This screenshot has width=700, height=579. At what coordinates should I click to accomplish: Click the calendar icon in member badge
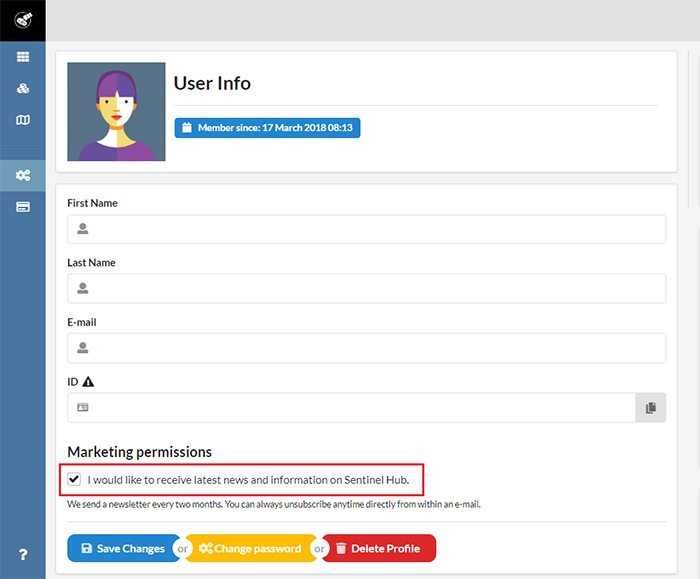187,128
